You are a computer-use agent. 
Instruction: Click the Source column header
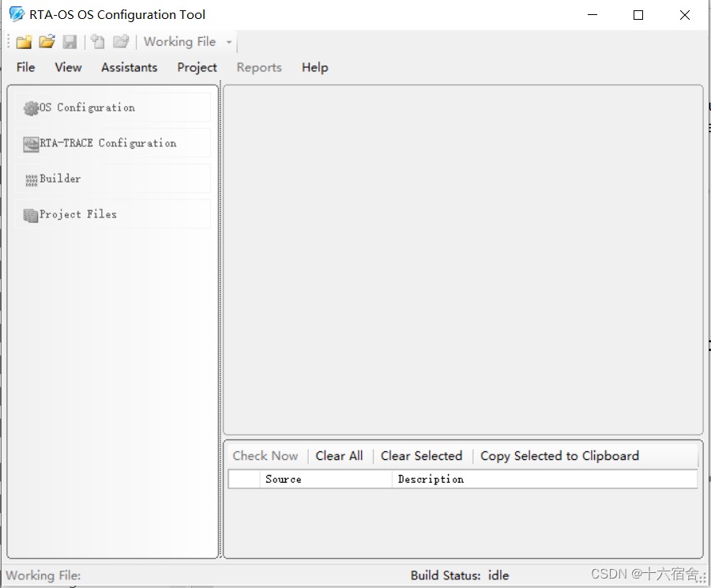coord(325,479)
